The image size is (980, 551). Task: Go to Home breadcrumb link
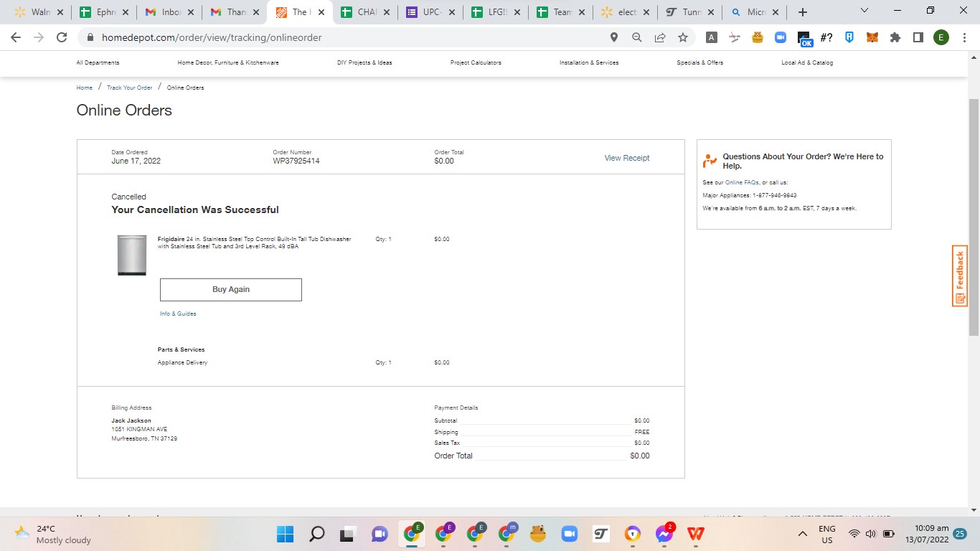[x=85, y=88]
